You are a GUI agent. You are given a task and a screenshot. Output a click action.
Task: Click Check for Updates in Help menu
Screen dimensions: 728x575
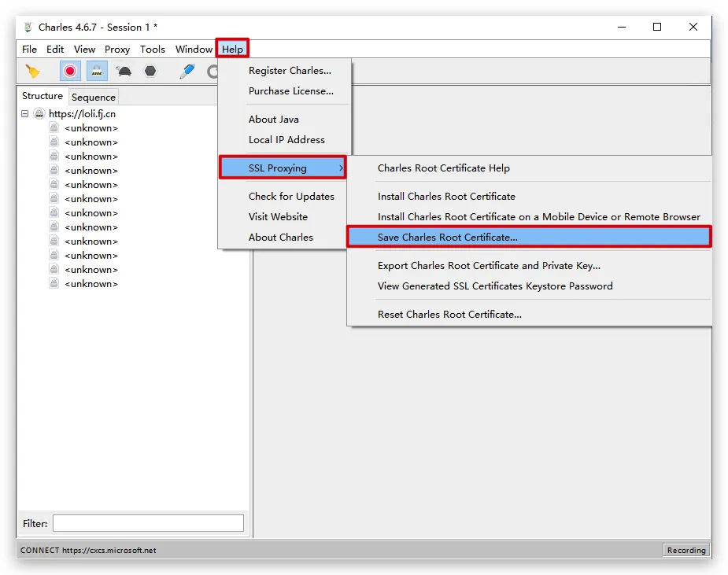[x=291, y=197]
